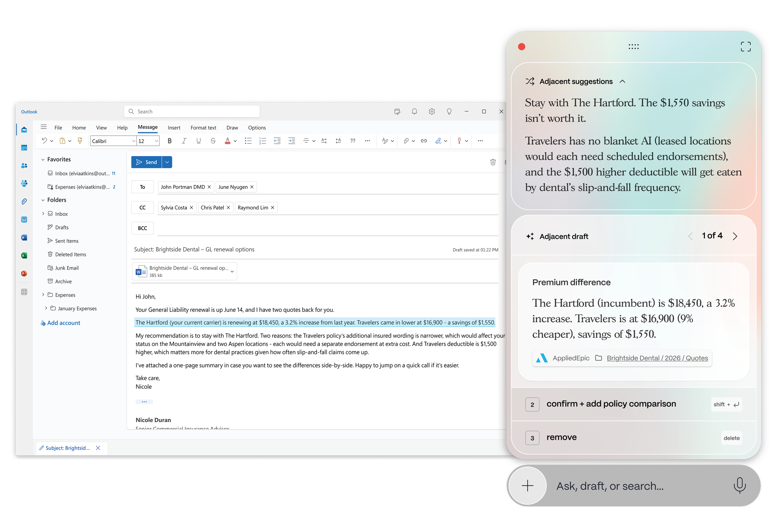Viewport: 773px width, 532px height.
Task: Toggle the bulleted list
Action: click(248, 141)
